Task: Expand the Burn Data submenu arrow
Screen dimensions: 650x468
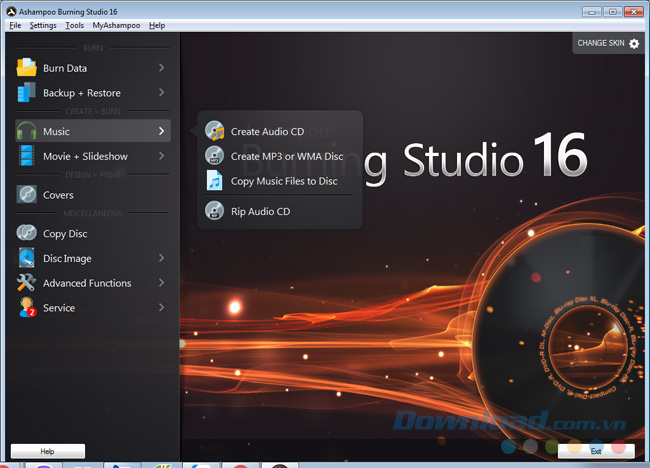Action: (x=161, y=68)
